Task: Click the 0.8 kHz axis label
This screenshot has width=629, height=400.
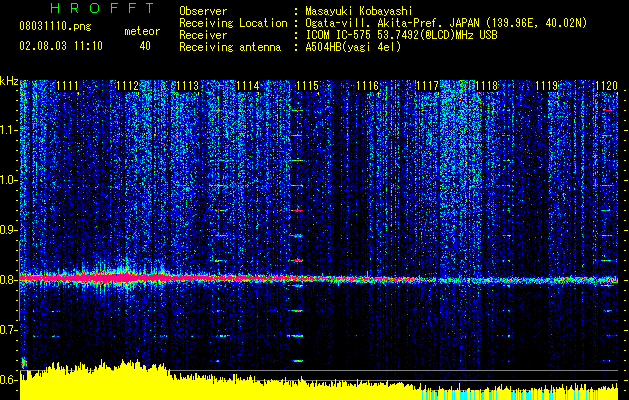Action: click(x=9, y=280)
